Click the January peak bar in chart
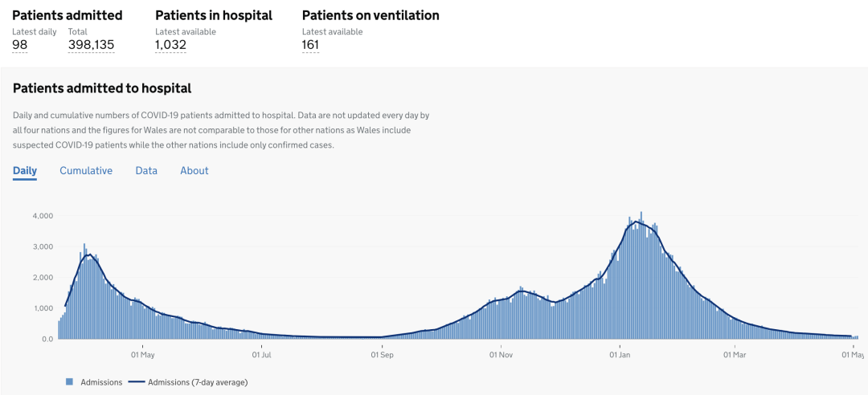868x395 pixels. coord(641,275)
